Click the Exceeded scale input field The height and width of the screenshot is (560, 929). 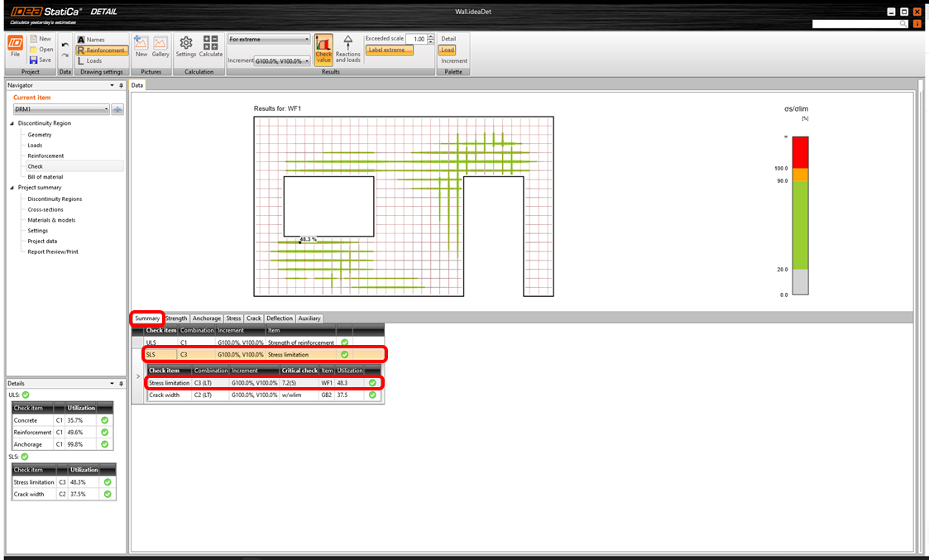(x=416, y=39)
